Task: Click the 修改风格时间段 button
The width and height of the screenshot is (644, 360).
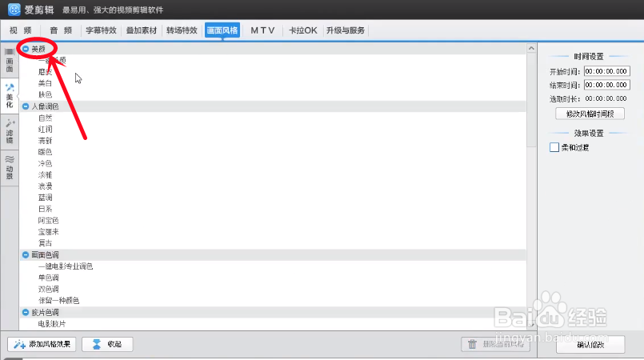Action: tap(590, 114)
